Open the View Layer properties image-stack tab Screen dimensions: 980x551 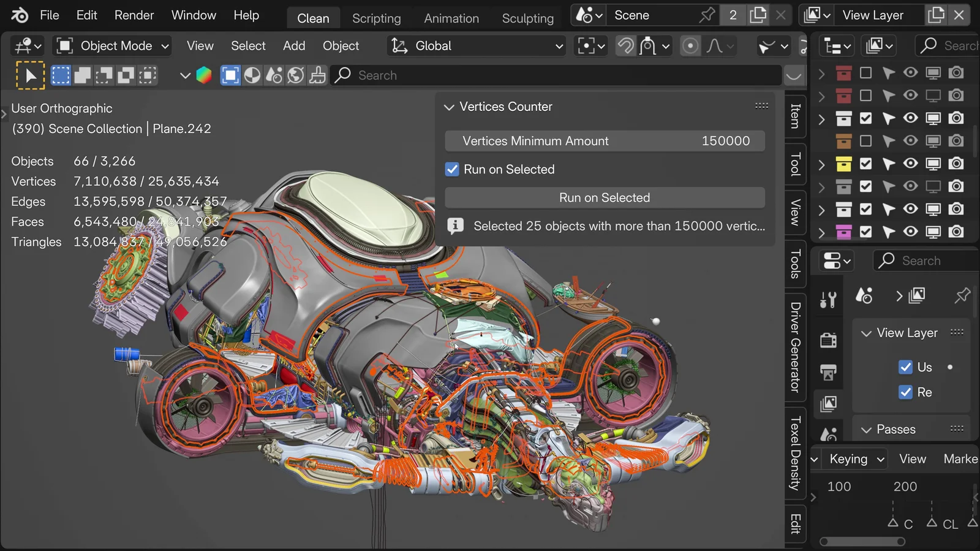(x=828, y=403)
